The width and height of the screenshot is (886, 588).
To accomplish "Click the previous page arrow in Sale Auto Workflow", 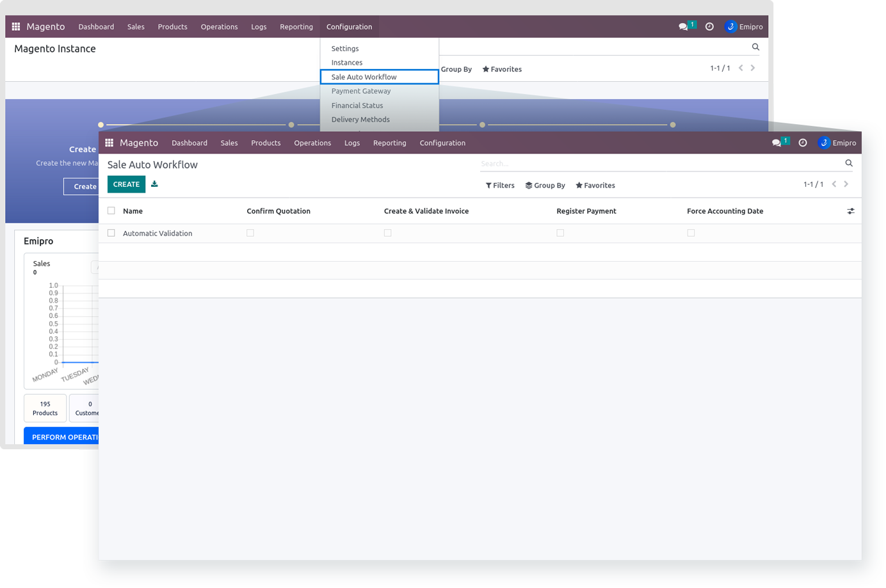I will point(834,184).
